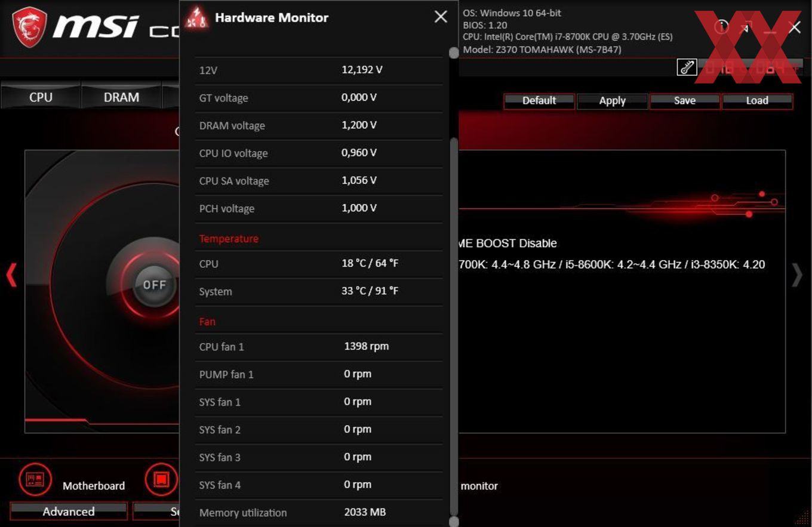Select the CPU temperature row label
Screen dimensions: 812x527
coord(208,264)
